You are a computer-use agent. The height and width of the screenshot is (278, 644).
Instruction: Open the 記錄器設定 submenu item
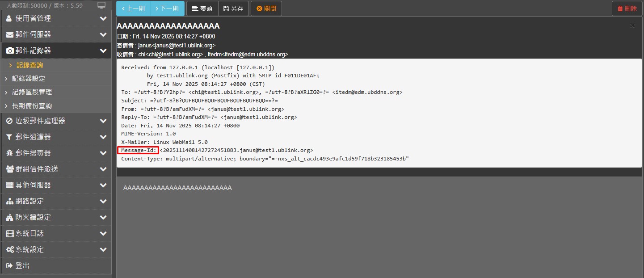click(29, 79)
